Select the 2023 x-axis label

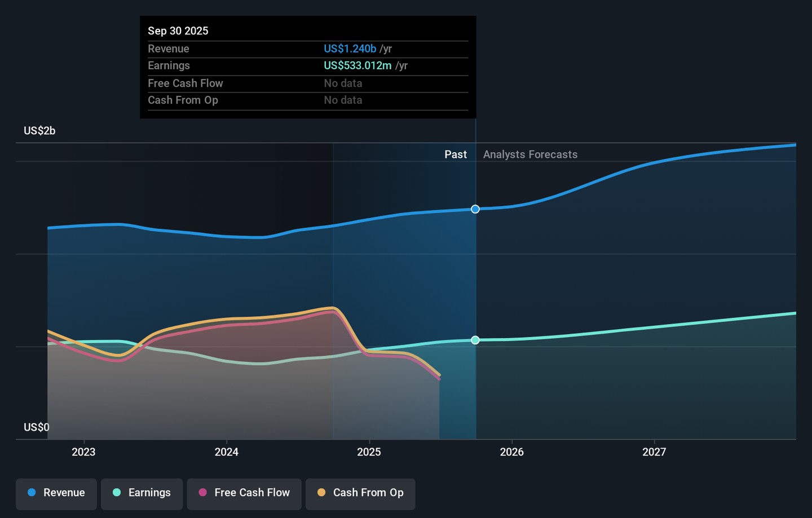(83, 452)
